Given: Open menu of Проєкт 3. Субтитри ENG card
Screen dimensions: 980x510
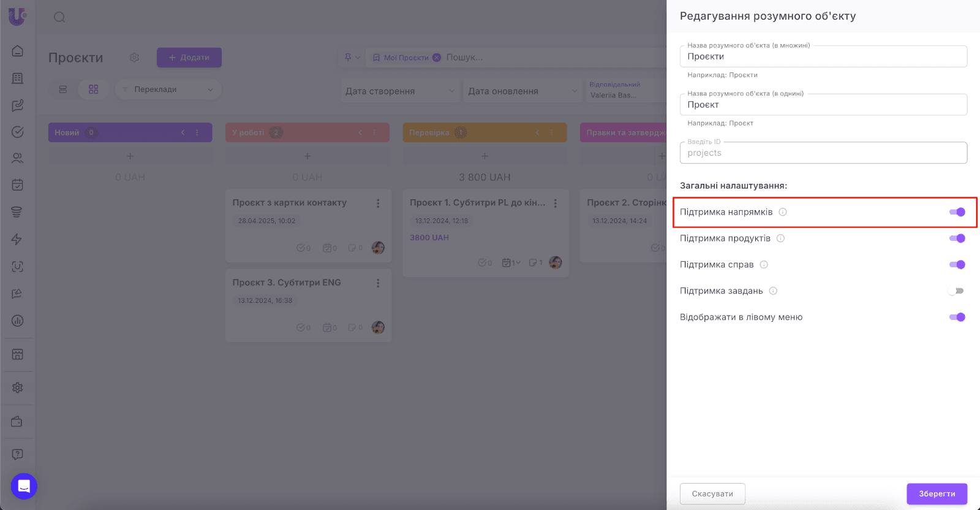Looking at the screenshot, I should [x=378, y=283].
